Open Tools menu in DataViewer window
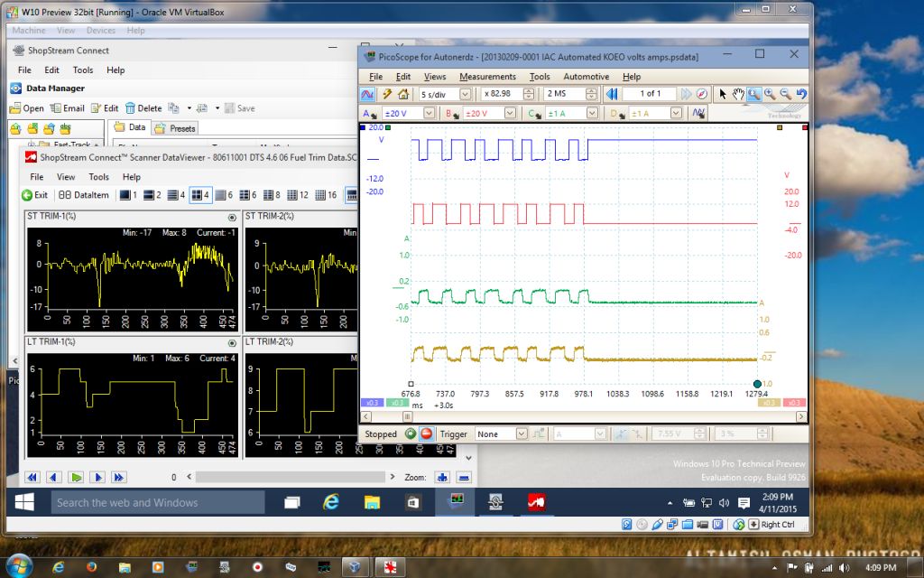Screen dimensions: 924x578 click(x=98, y=176)
